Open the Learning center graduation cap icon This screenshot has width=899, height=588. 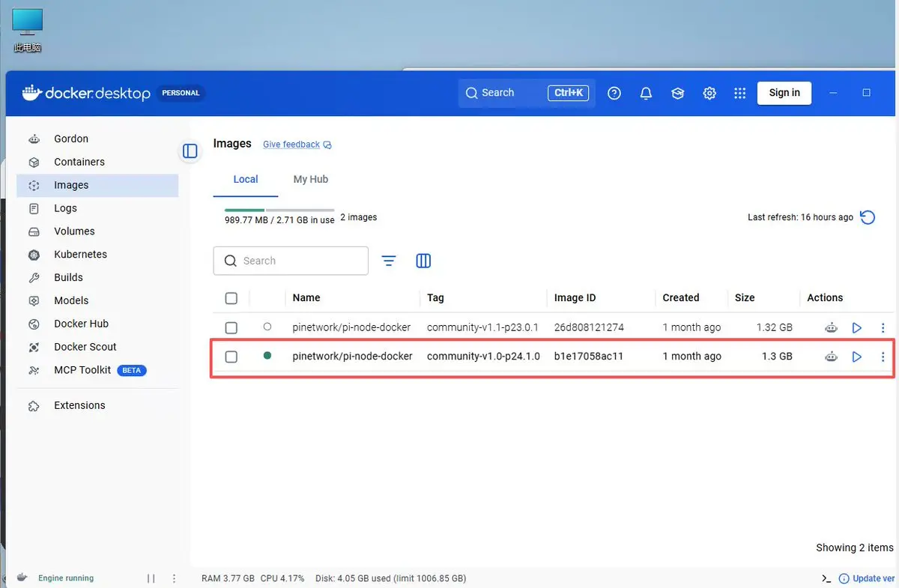pos(678,93)
